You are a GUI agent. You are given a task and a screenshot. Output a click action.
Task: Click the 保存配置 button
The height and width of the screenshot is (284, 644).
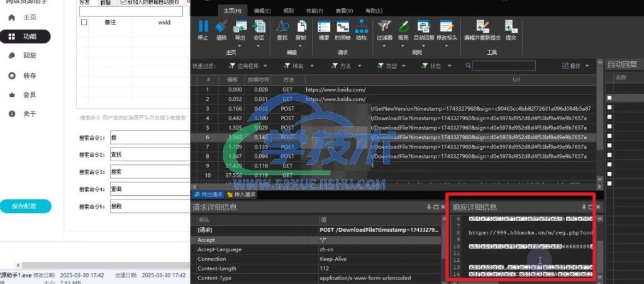26,207
